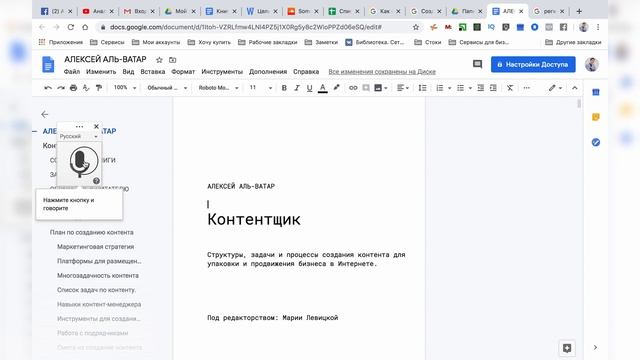Select outline item План по созданию контента
Screen dimensions: 640x360
pyautogui.click(x=91, y=232)
